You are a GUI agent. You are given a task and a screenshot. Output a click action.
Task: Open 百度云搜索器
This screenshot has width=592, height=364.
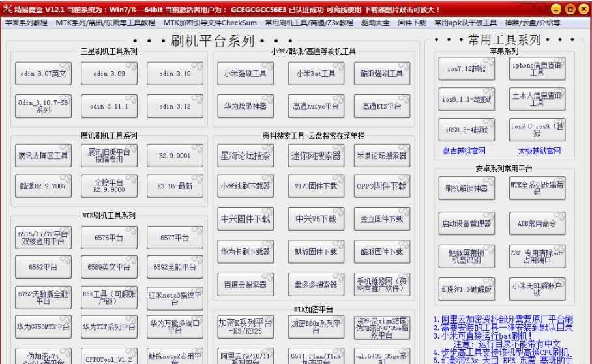245,285
